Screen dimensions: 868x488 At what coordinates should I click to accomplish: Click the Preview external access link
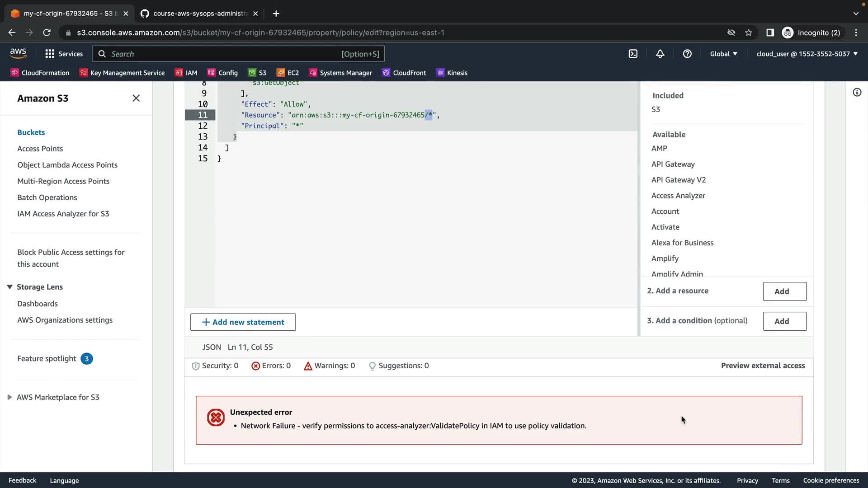point(763,366)
